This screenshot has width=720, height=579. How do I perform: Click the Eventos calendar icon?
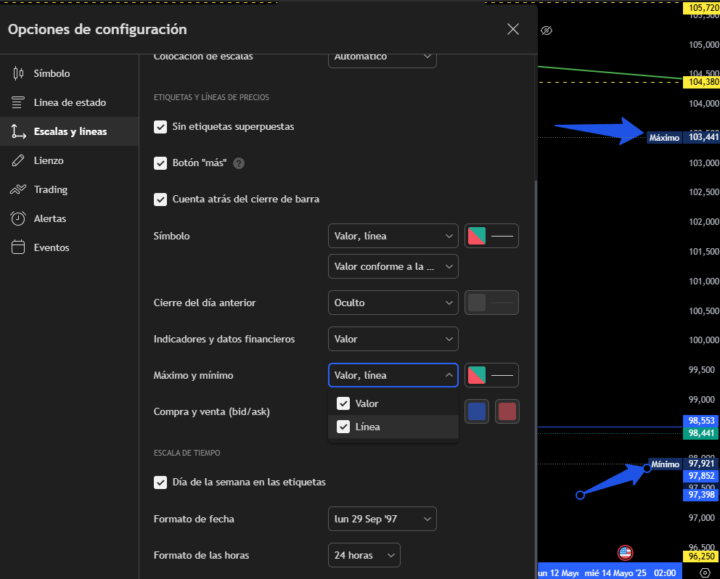click(17, 247)
